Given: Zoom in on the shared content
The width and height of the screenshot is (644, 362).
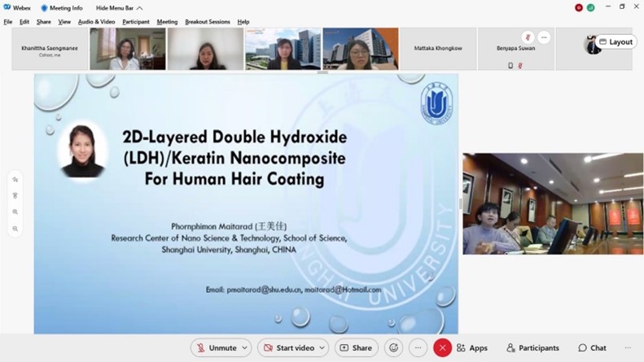Looking at the screenshot, I should pos(15,212).
